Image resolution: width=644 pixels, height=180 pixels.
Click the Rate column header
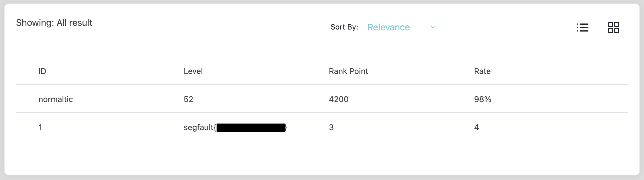pos(482,71)
